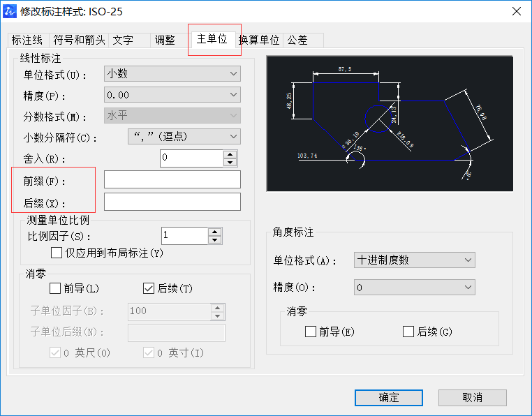532x416 pixels.
Task: Expand the linear 精度(P) dropdown
Action: point(172,94)
